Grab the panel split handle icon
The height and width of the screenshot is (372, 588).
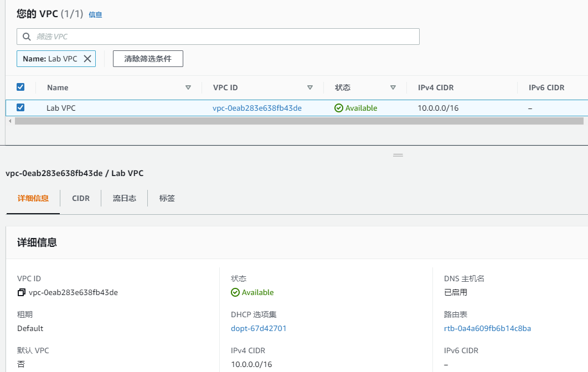(398, 155)
